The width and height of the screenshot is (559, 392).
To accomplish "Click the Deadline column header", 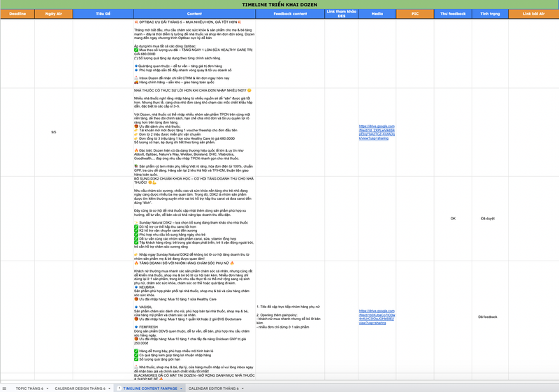I will click(17, 13).
